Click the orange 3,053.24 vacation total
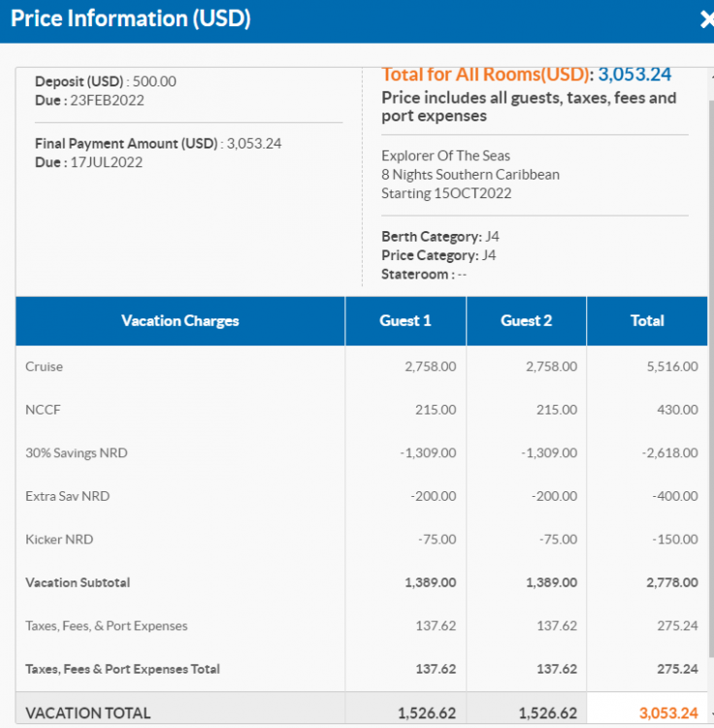714x728 pixels. pyautogui.click(x=667, y=713)
